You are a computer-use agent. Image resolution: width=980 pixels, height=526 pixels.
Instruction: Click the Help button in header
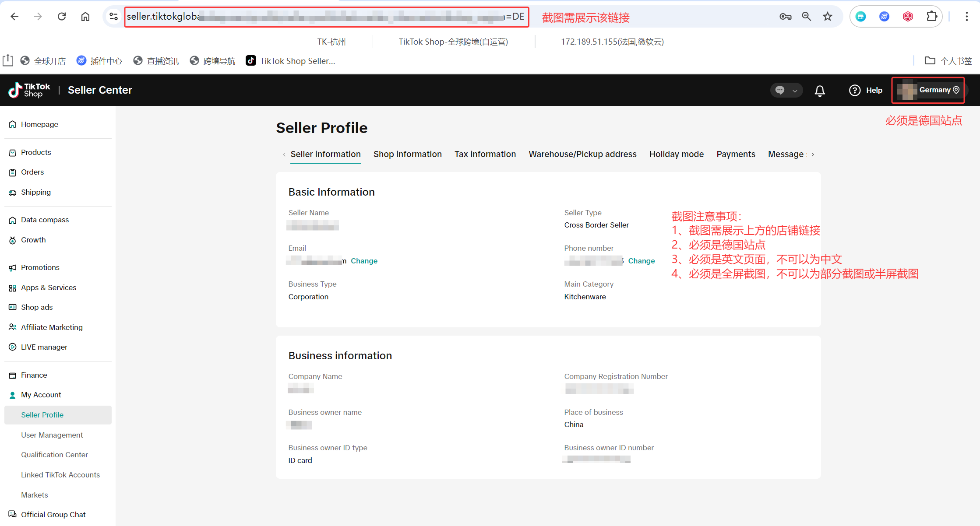(x=866, y=90)
